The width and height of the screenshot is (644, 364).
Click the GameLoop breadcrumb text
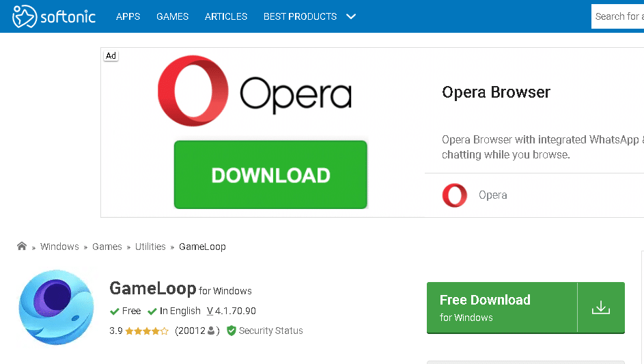(202, 247)
